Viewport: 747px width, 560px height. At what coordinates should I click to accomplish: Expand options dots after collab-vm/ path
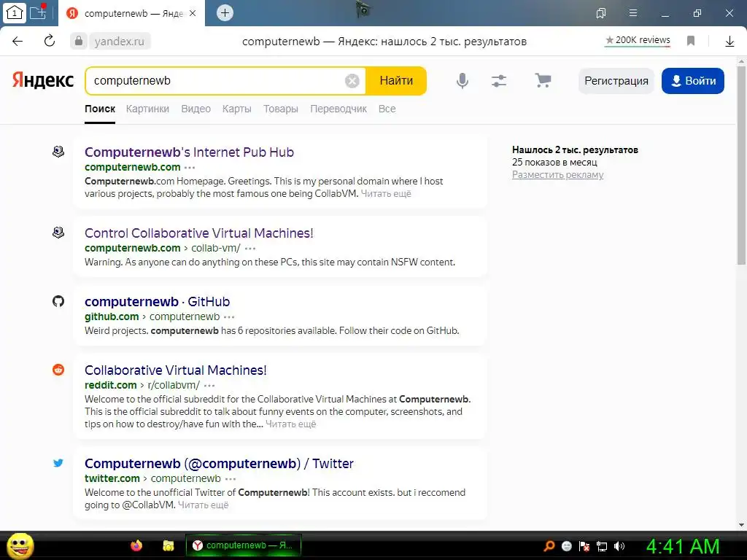[250, 249]
